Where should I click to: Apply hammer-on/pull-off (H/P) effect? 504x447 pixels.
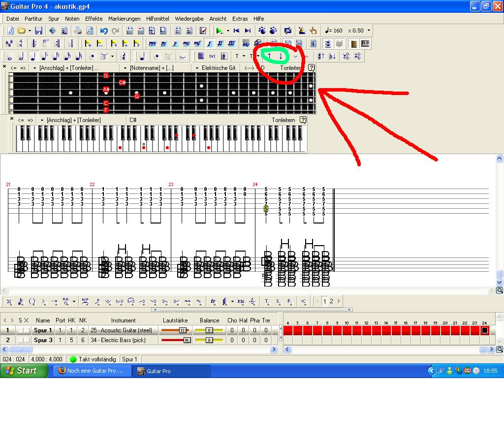pyautogui.click(x=85, y=301)
